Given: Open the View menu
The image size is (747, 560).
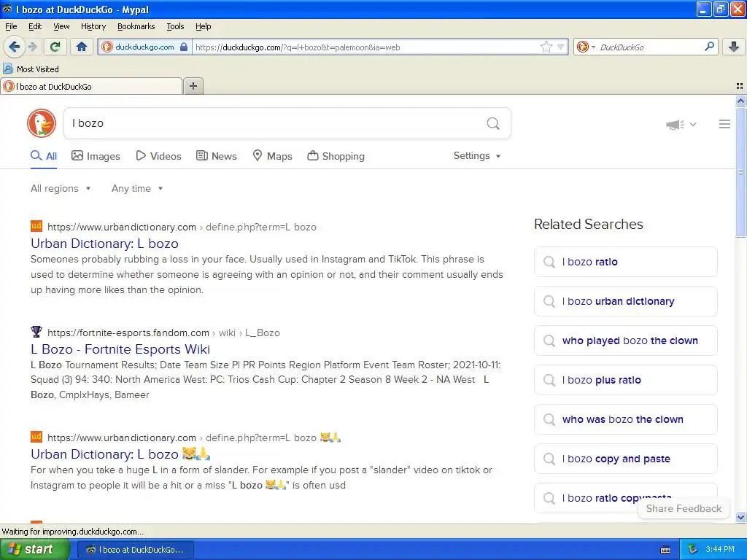Looking at the screenshot, I should click(x=61, y=26).
